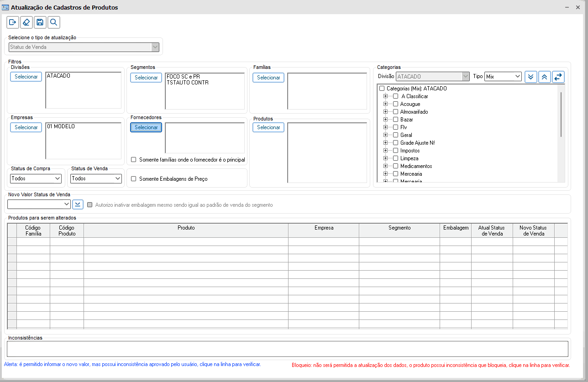Screen dimensions: 588x382
Task: Expand the 'A Classificar' tree node
Action: tap(386, 96)
